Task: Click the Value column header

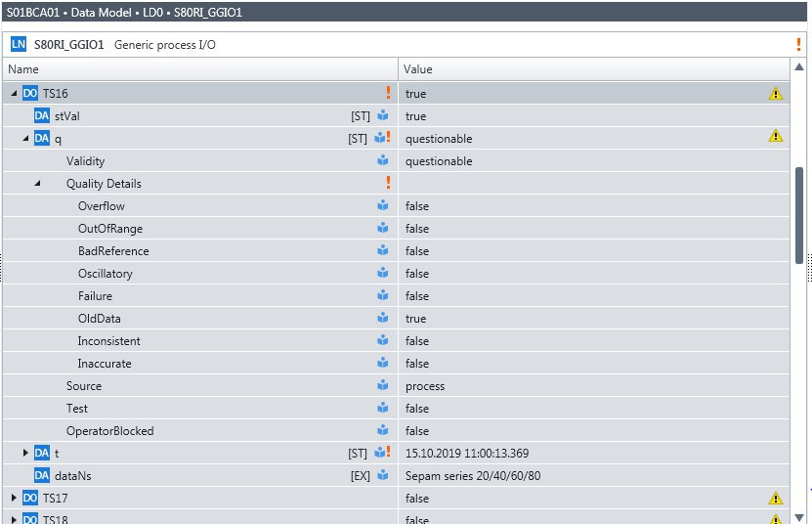Action: tap(594, 69)
